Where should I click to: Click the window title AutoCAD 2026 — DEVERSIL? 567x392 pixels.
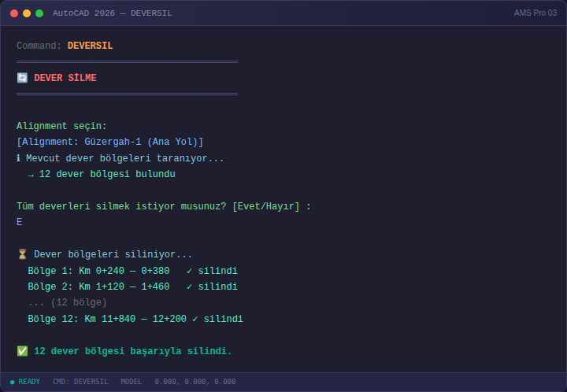pyautogui.click(x=112, y=13)
